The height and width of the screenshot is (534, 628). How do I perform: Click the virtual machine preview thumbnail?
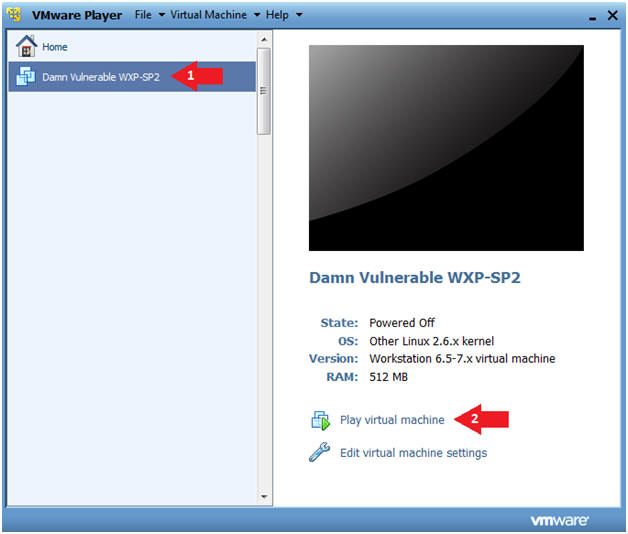446,148
